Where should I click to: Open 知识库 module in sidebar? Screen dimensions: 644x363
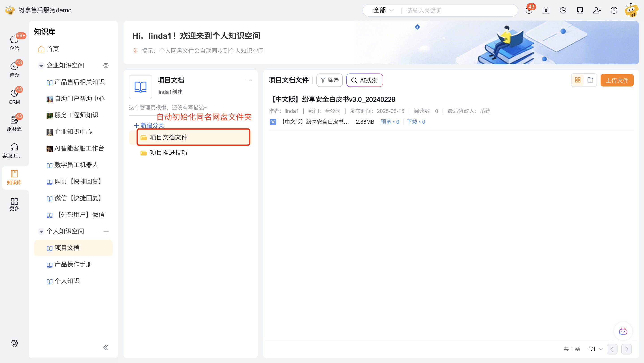[14, 177]
